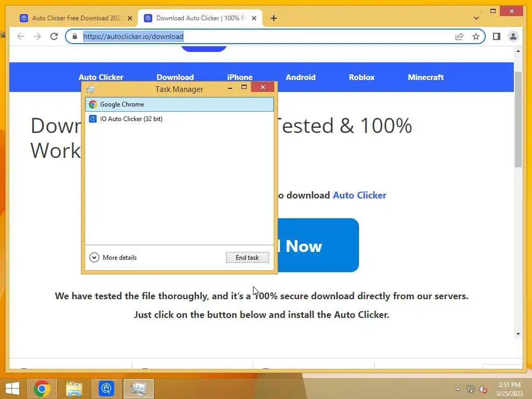Close the Chrome window
Viewport: 532px width, 399px height.
coord(512,11)
